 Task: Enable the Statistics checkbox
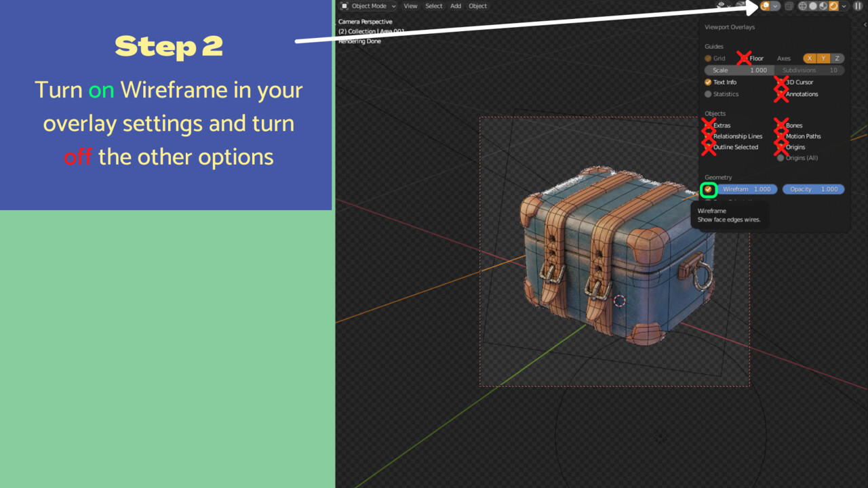pyautogui.click(x=708, y=94)
